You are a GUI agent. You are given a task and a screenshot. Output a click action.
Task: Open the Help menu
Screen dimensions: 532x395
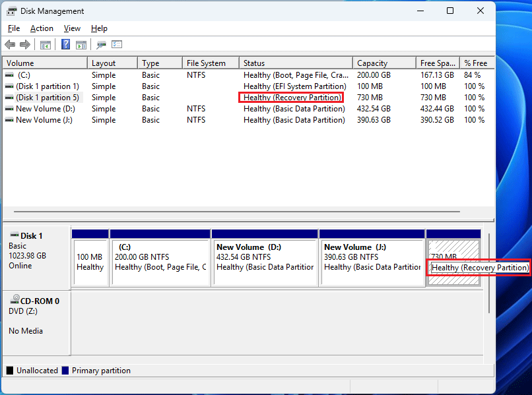(99, 28)
